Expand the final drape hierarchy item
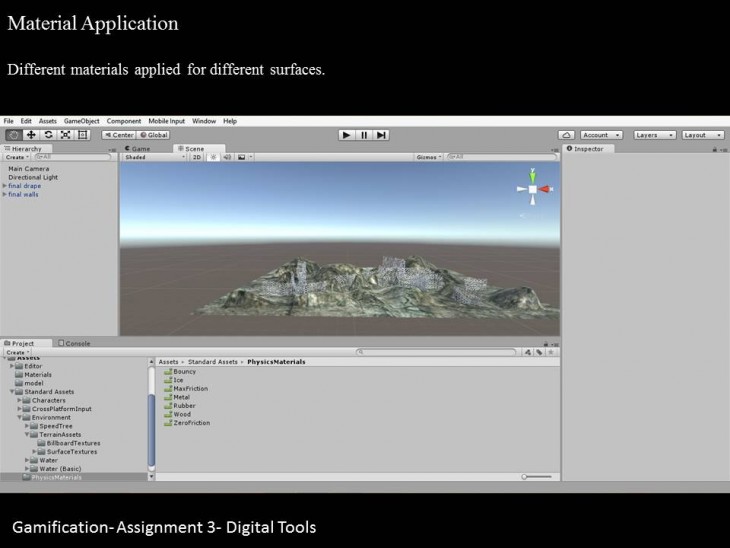 click(5, 186)
